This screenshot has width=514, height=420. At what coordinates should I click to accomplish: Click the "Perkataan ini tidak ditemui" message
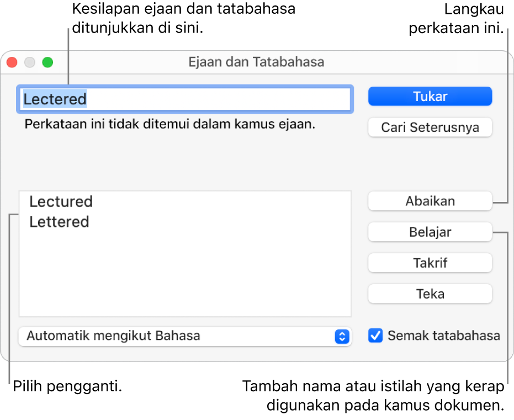click(169, 125)
